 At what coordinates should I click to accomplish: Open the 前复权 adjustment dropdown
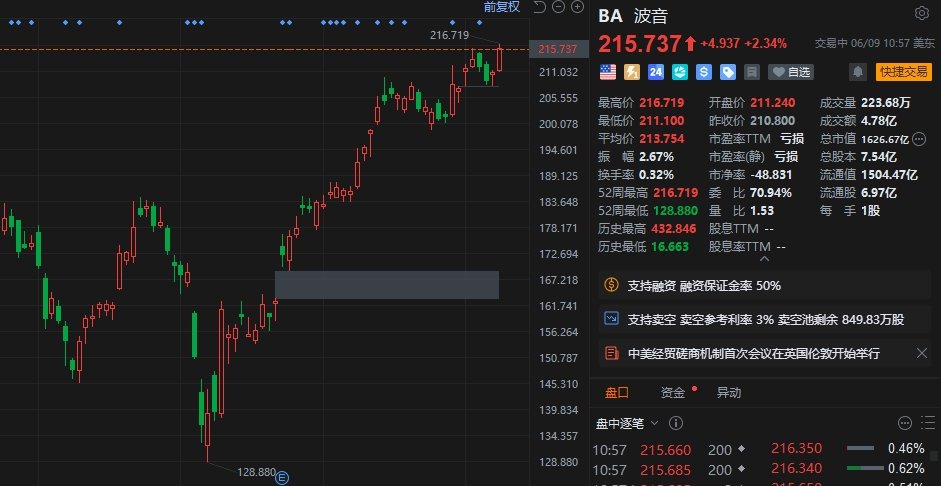coord(502,7)
